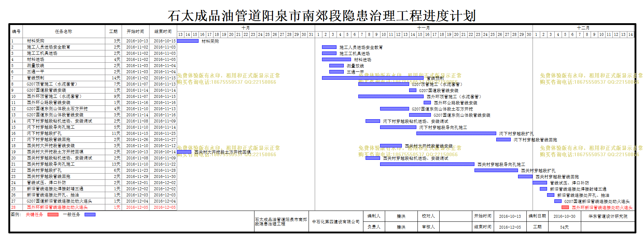Select the blue Gantt bar for 材料采购
The width and height of the screenshot is (644, 241).
click(188, 41)
